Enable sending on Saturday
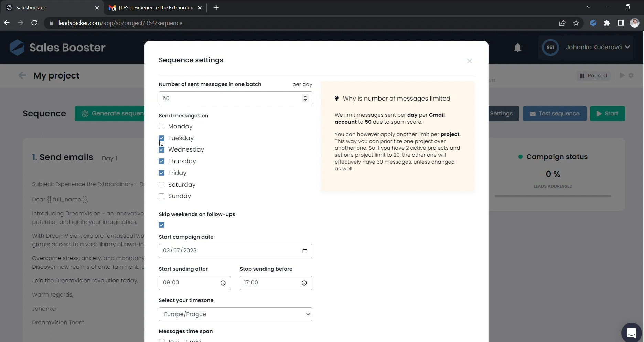The height and width of the screenshot is (342, 644). click(161, 185)
